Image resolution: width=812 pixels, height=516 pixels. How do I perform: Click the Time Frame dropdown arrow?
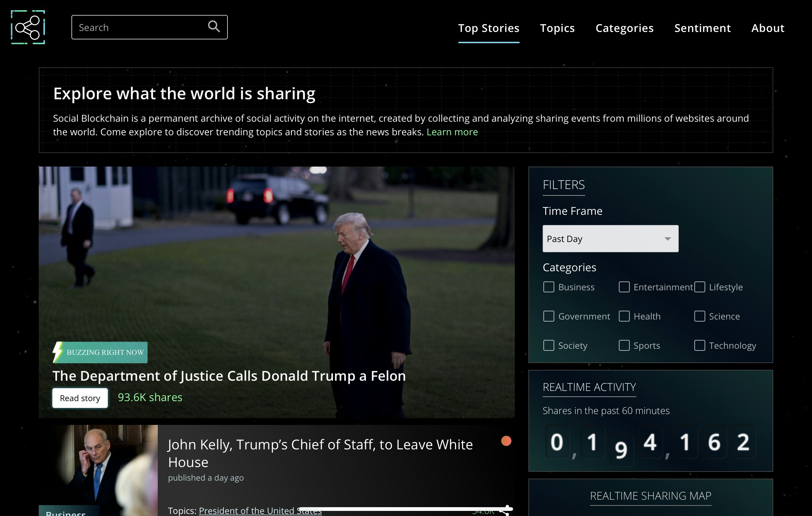coord(667,239)
